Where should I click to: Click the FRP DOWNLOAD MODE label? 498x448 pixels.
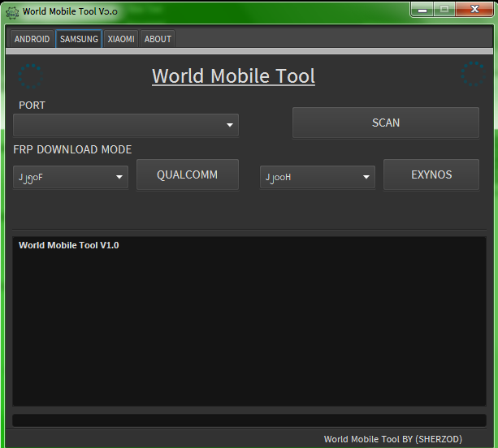click(x=72, y=149)
